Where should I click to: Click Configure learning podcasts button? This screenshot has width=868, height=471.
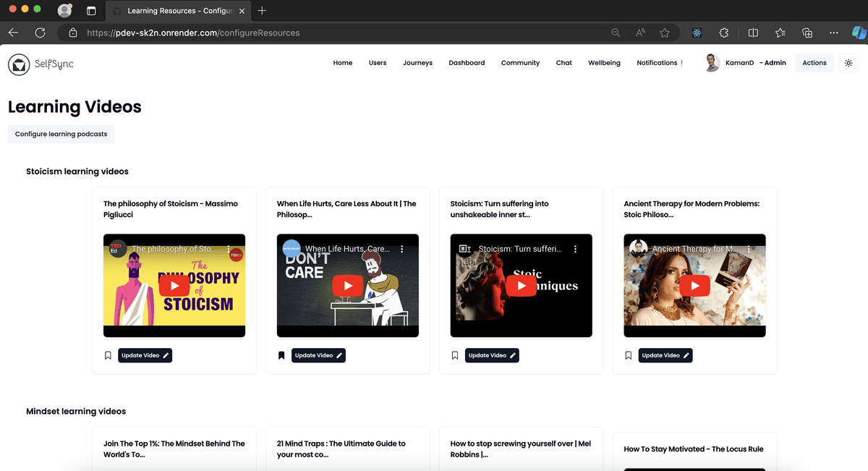click(x=61, y=134)
